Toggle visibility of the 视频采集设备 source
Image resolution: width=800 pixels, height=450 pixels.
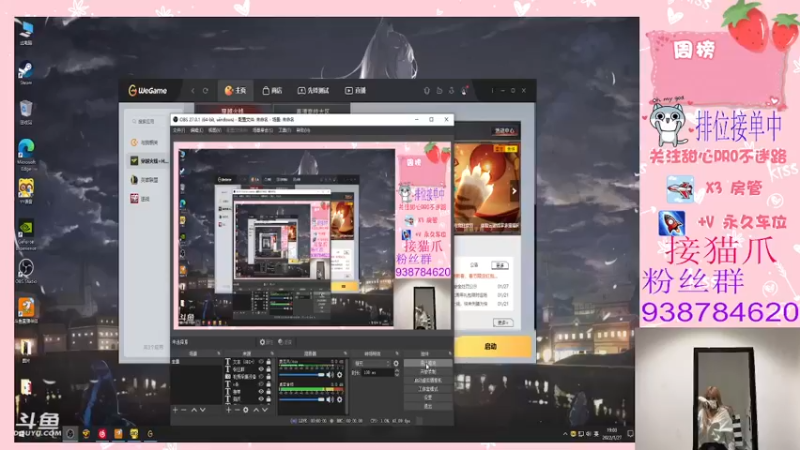261,377
